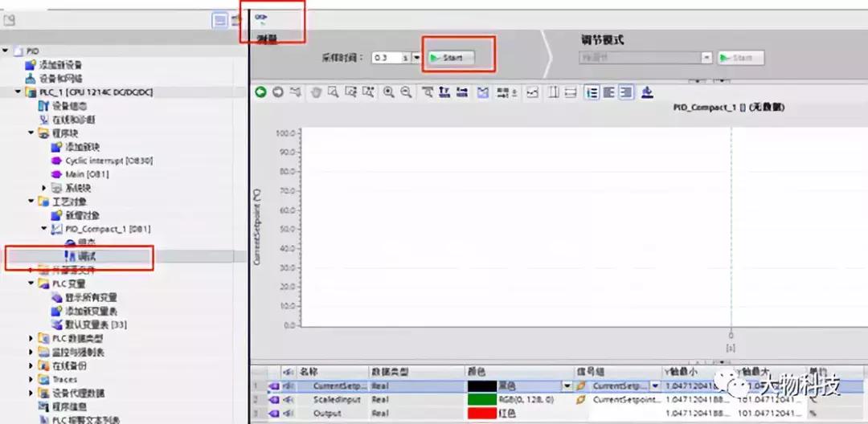
Task: Toggle the left chart-legend layout icon
Action: click(592, 92)
